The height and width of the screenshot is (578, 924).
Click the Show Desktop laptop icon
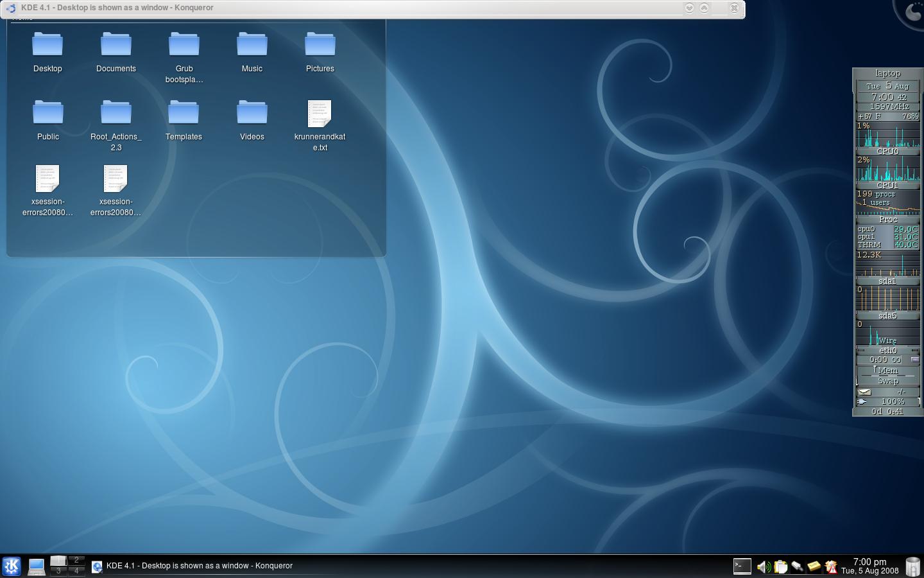coord(36,566)
